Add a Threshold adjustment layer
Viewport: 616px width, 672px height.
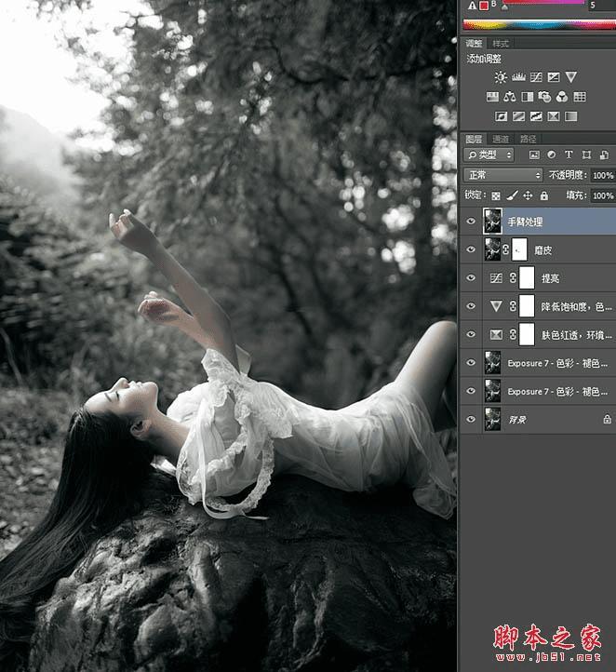pyautogui.click(x=536, y=116)
